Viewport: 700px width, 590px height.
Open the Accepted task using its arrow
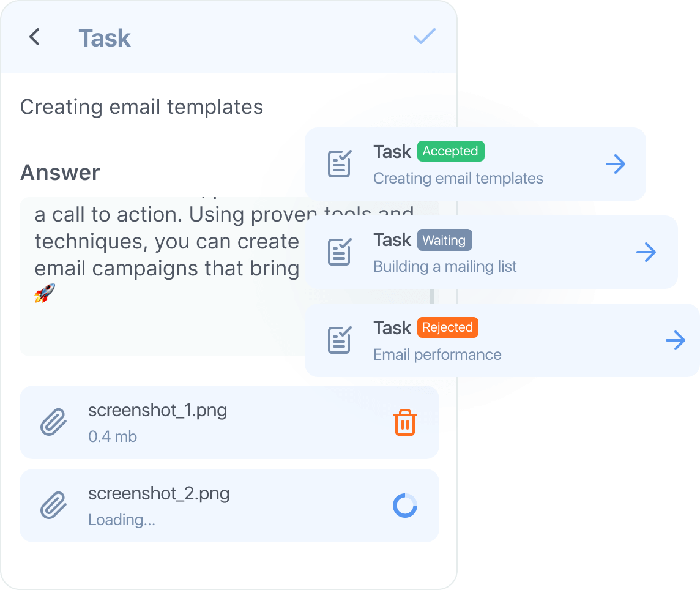pyautogui.click(x=616, y=164)
